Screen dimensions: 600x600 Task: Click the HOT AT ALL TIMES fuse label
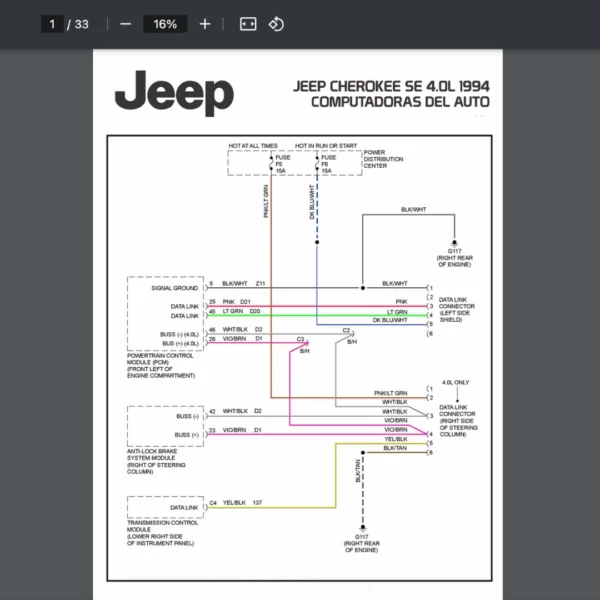[x=253, y=146]
